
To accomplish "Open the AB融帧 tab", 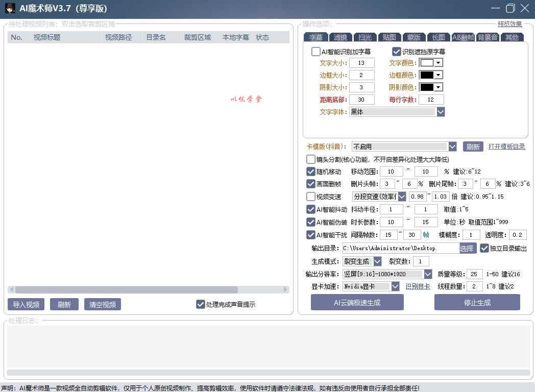I will [463, 37].
